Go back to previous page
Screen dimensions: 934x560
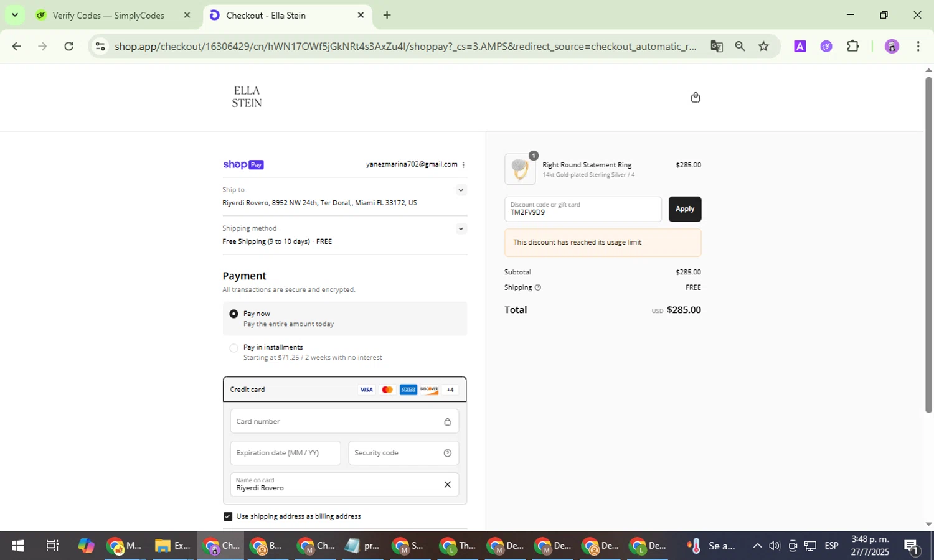pos(16,46)
